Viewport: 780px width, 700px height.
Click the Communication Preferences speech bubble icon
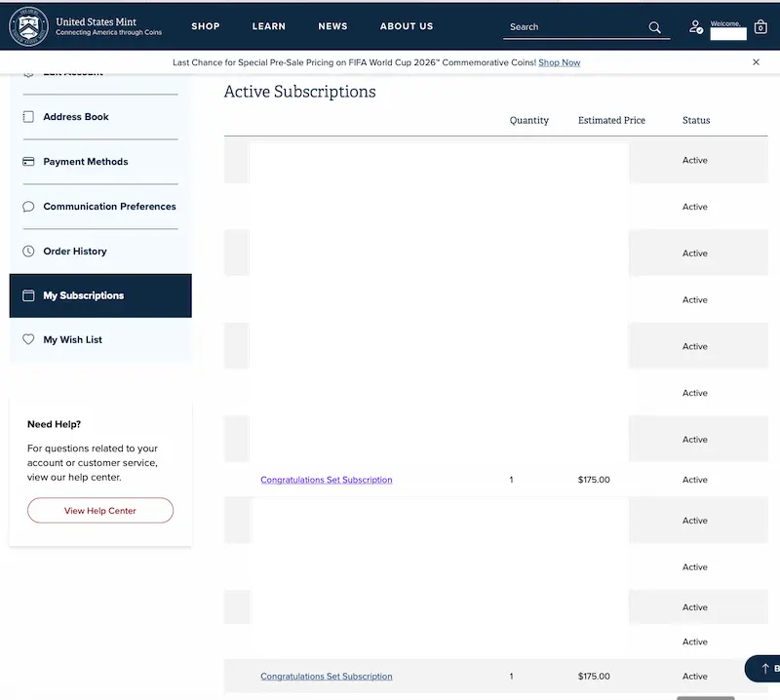(28, 207)
